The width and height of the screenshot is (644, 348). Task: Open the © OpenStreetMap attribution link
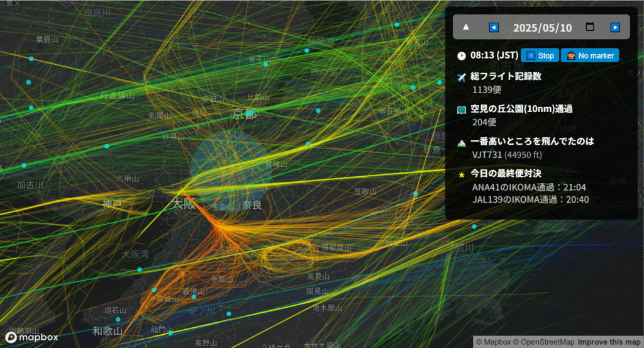point(544,342)
